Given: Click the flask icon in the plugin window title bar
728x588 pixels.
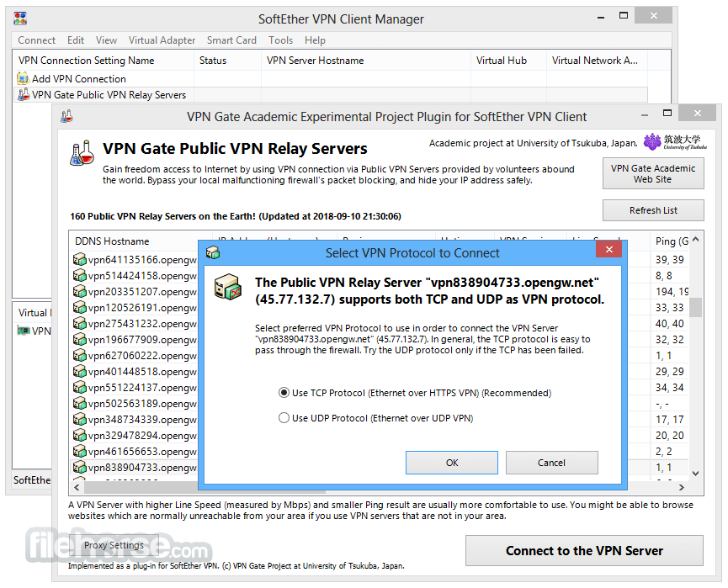Looking at the screenshot, I should pyautogui.click(x=66, y=116).
